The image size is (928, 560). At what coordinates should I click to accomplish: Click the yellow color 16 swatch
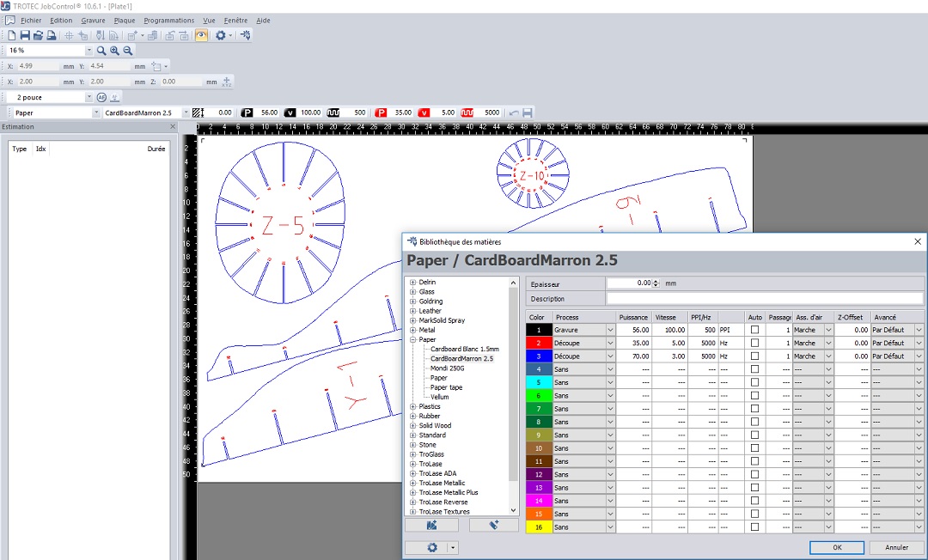pyautogui.click(x=539, y=527)
